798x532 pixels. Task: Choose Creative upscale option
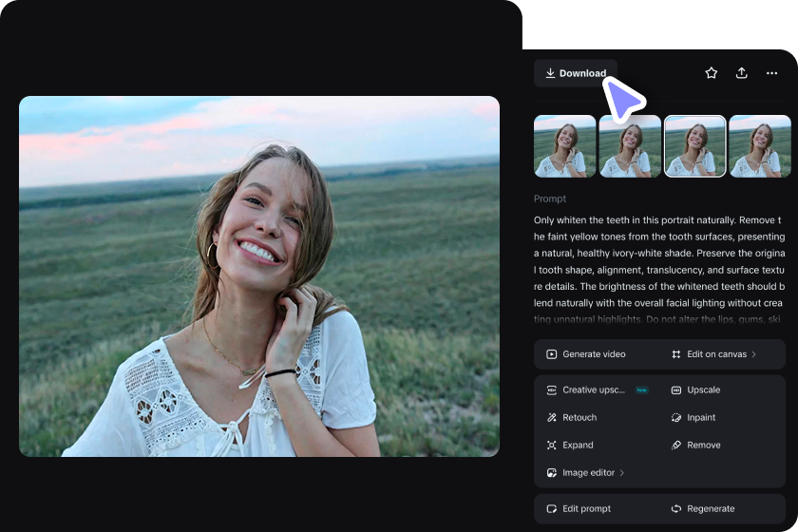pos(594,389)
